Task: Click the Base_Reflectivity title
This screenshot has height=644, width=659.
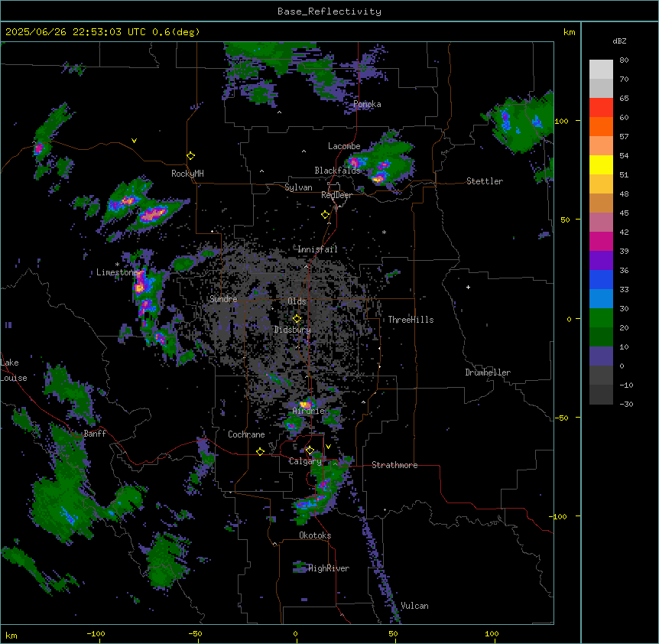Action: 329,11
